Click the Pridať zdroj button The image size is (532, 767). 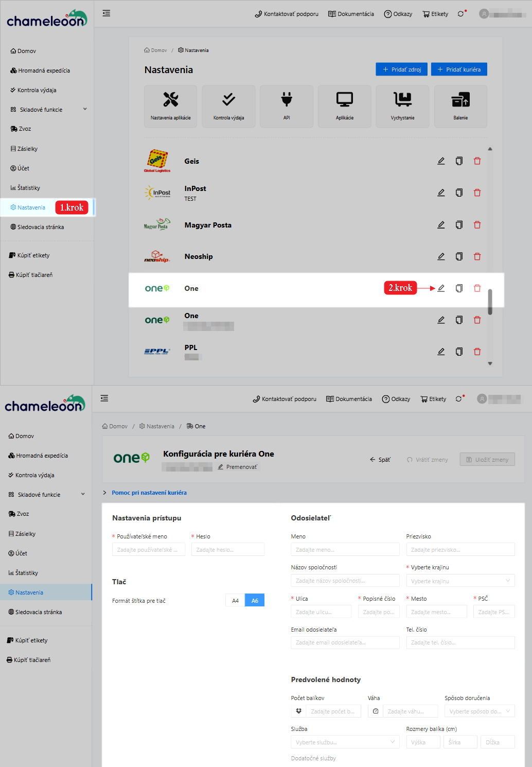click(x=401, y=69)
